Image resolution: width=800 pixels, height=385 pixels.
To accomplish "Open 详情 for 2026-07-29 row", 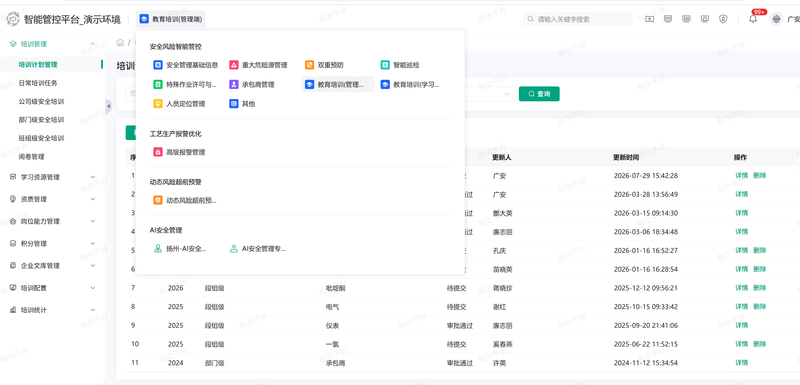I will 741,175.
